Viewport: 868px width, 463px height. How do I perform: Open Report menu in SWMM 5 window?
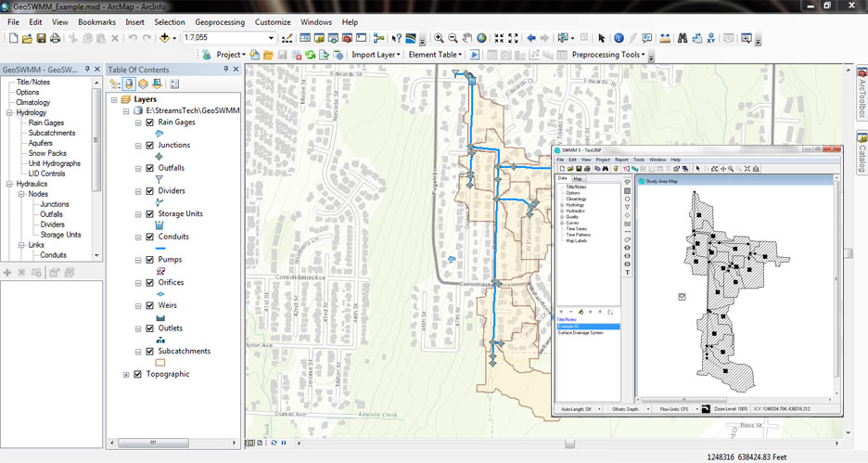[x=621, y=160]
